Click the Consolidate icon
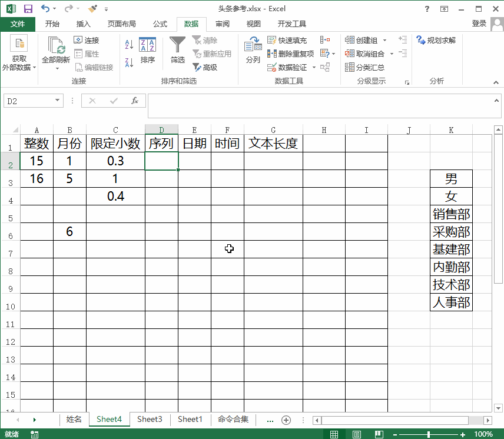Screen dimensions: 504x439 pyautogui.click(x=325, y=40)
